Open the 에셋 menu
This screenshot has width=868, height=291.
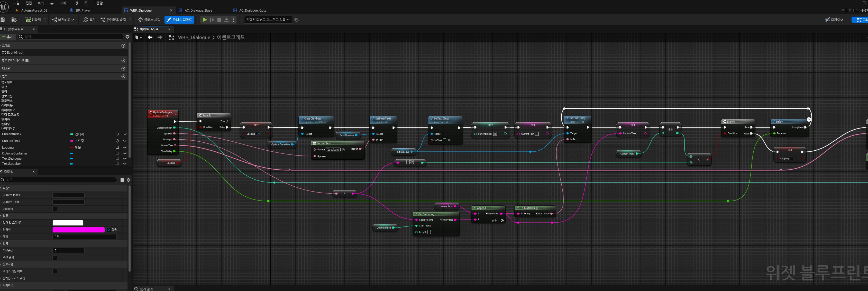41,3
